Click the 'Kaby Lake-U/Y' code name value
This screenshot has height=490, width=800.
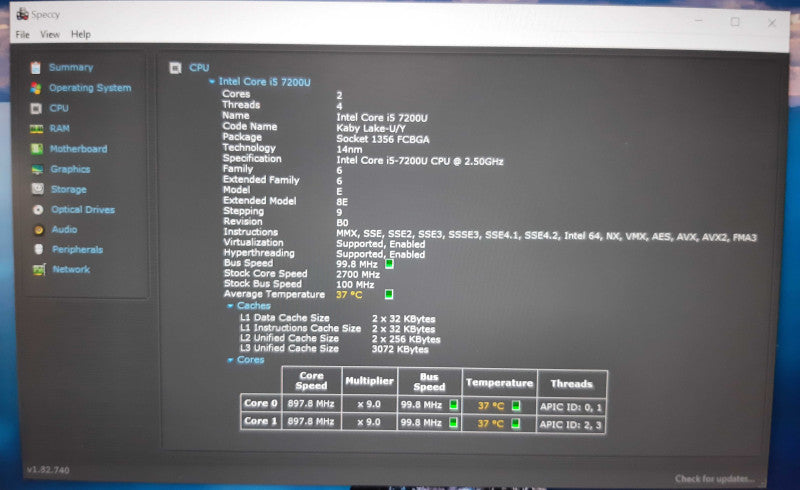click(x=371, y=129)
